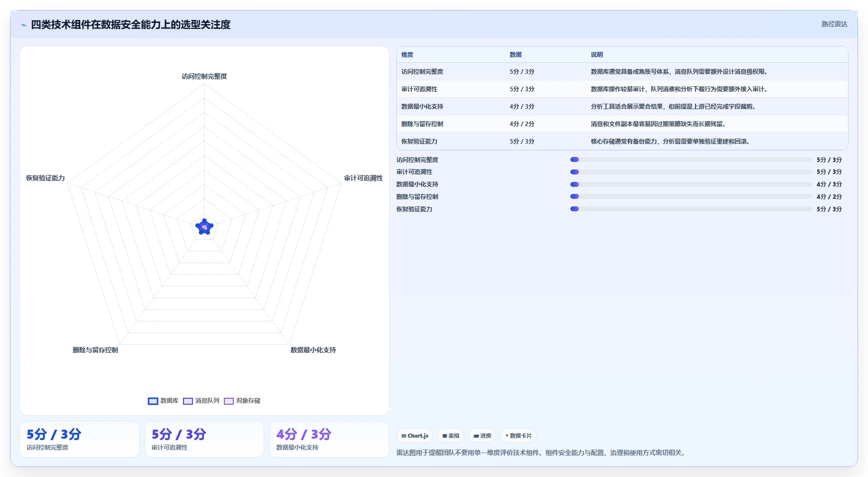The image size is (868, 477).
Task: Toggle the 数据库 legend series
Action: 163,401
